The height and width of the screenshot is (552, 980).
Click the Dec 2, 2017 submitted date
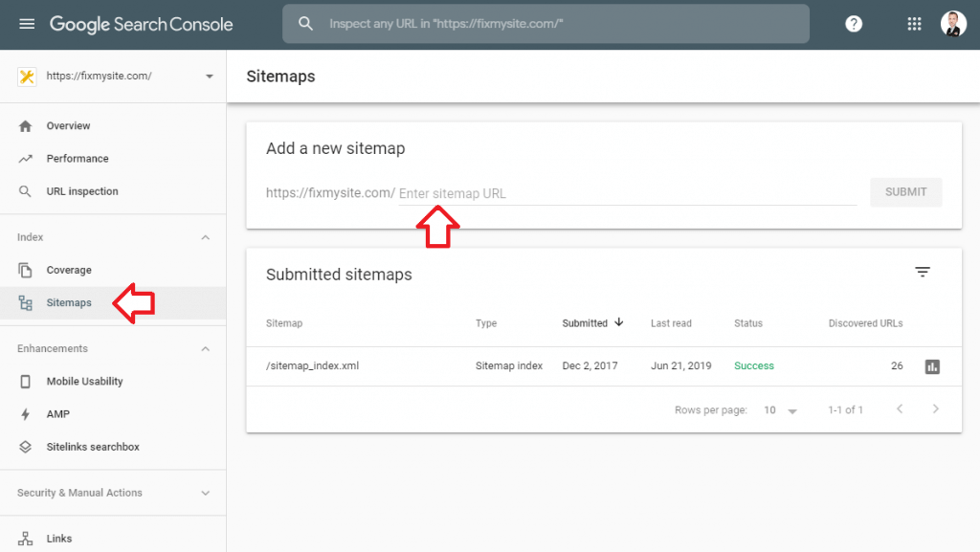pos(590,365)
